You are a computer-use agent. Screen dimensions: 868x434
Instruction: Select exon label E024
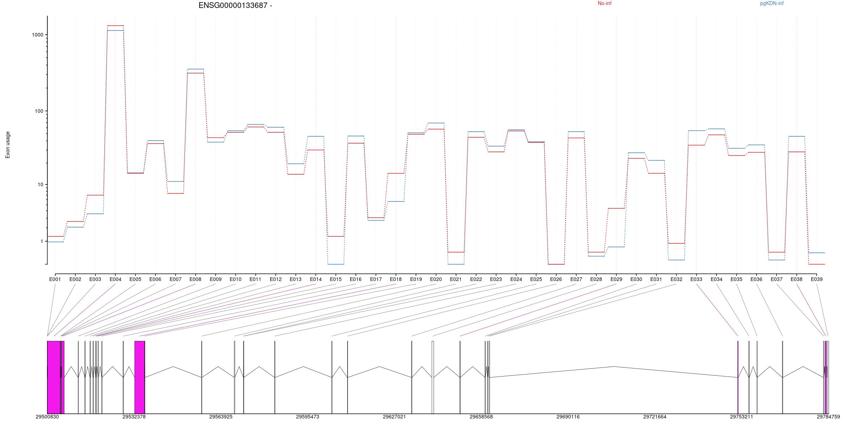(x=516, y=279)
